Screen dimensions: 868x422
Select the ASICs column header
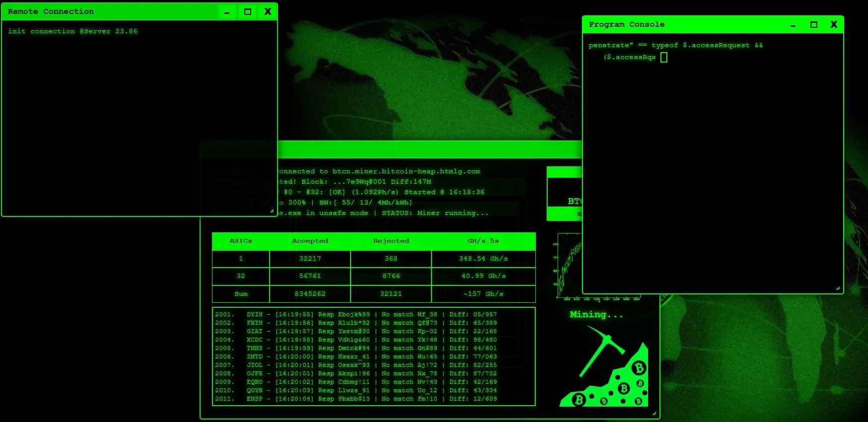tap(241, 241)
